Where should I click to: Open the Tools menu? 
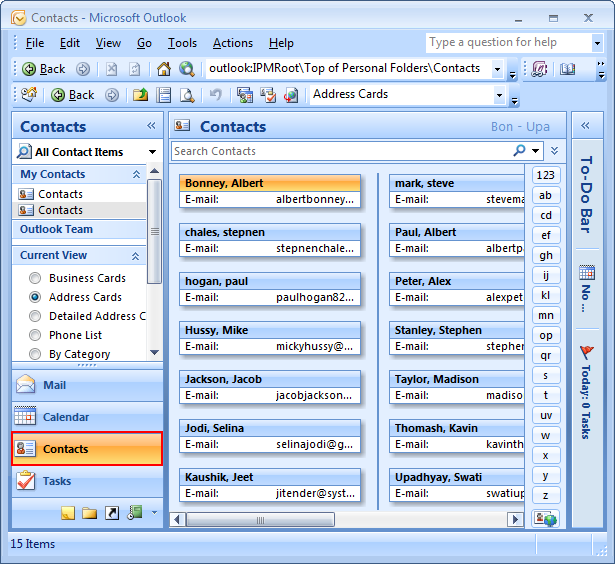coord(182,43)
